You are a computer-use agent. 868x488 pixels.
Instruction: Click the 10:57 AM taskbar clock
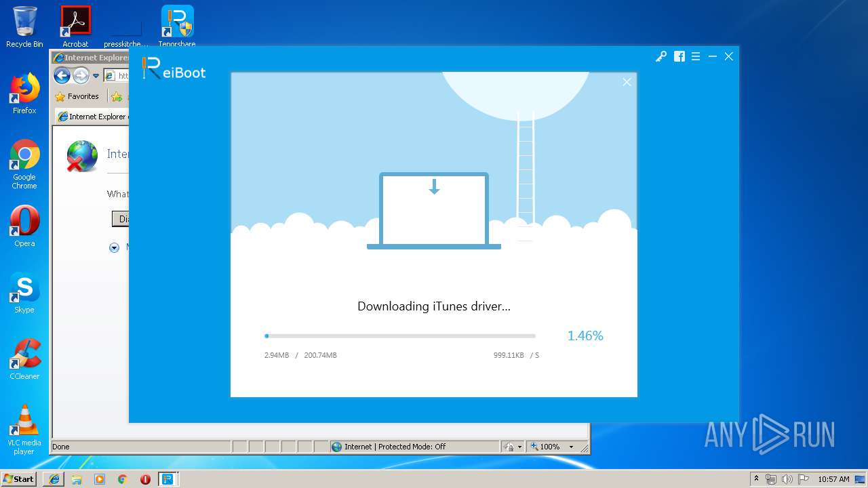click(x=833, y=479)
